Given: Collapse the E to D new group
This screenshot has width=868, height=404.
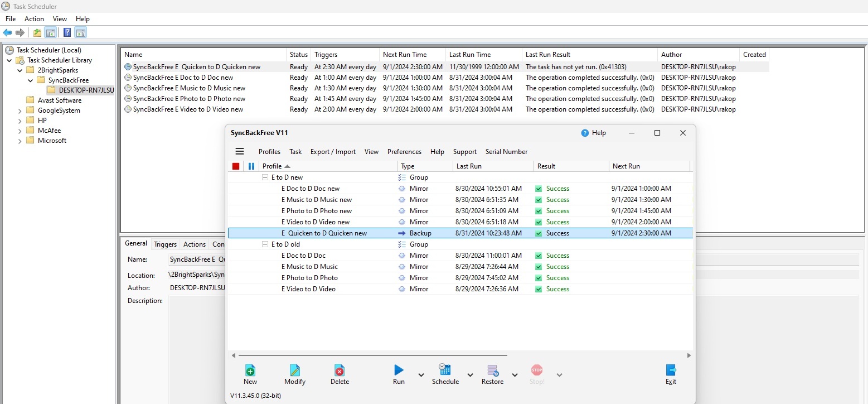Looking at the screenshot, I should click(265, 177).
